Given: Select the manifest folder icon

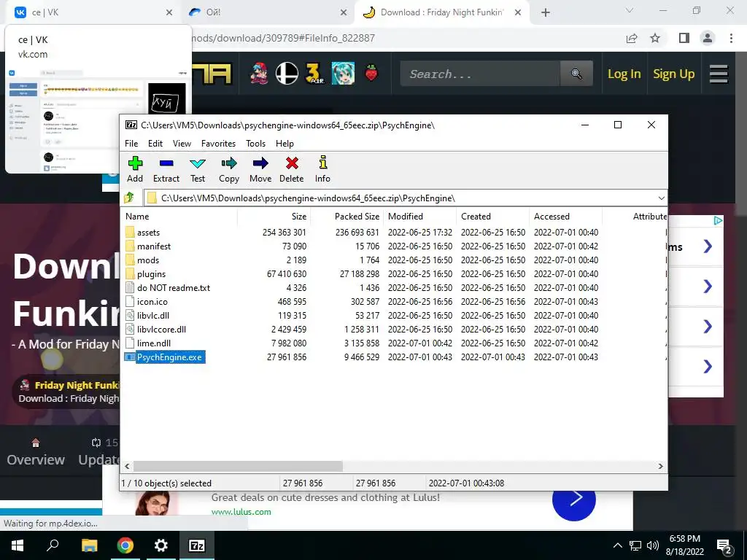Looking at the screenshot, I should click(x=130, y=246).
